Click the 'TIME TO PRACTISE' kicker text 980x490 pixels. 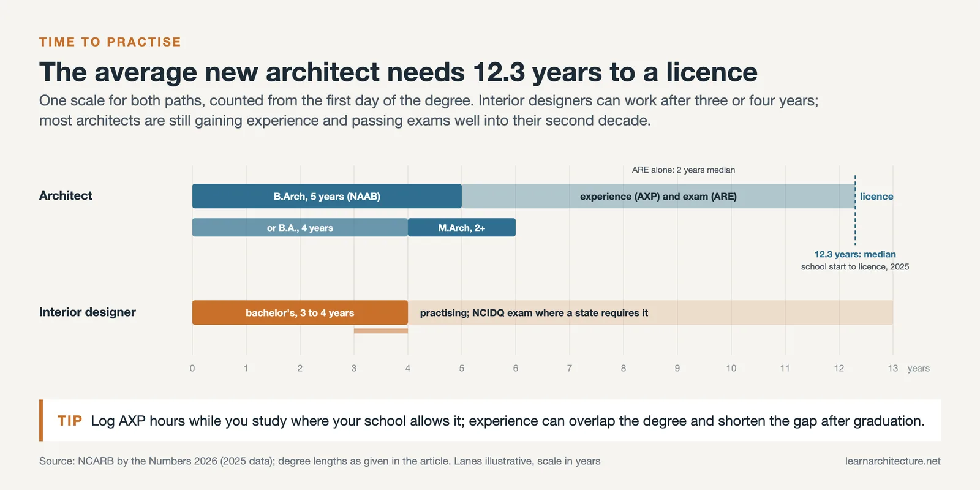(x=110, y=42)
